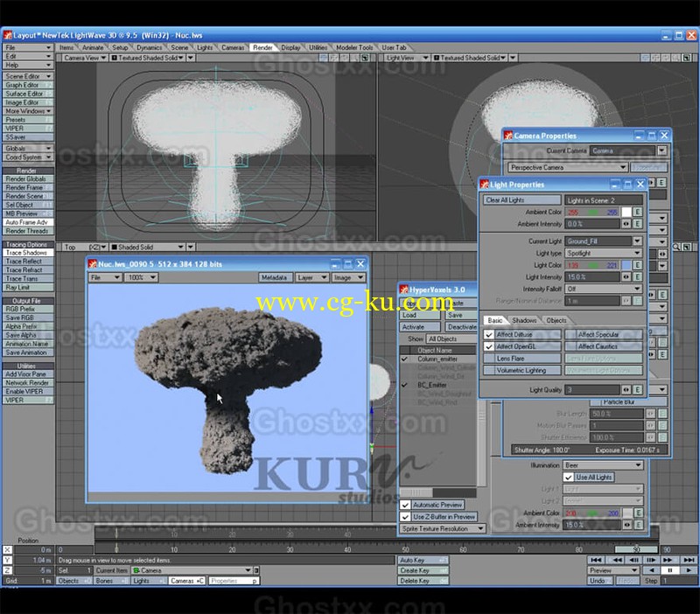
Task: Click Camera item type icon beside Current Item
Action: point(136,570)
